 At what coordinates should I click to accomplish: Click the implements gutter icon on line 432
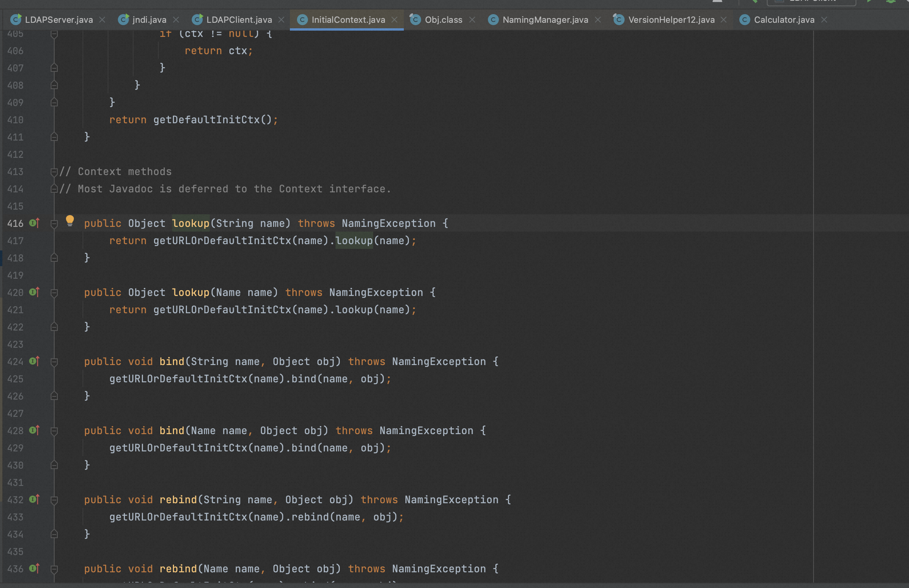point(35,499)
